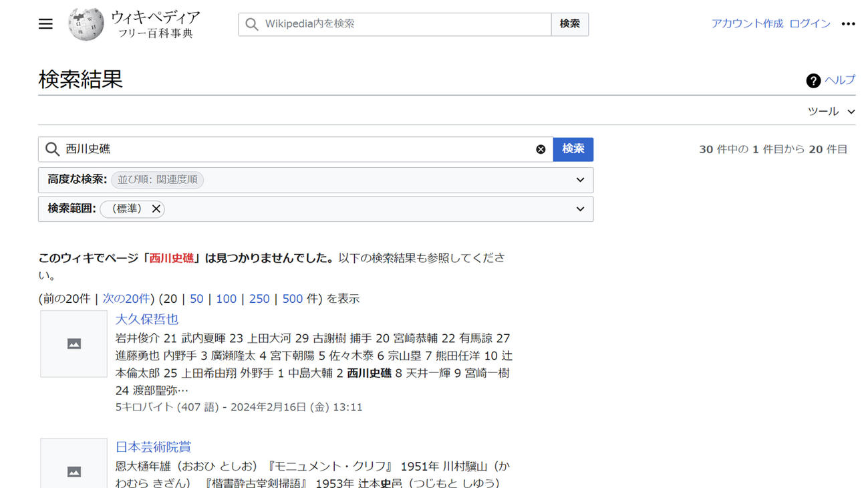Click the 検索結果 page heading
868x488 pixels.
click(x=81, y=80)
